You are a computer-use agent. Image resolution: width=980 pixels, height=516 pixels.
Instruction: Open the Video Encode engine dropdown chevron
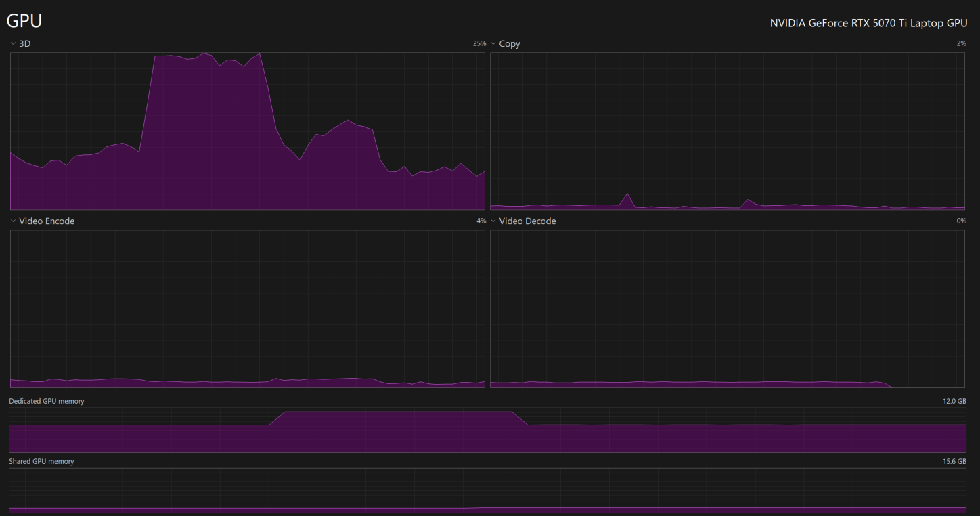click(13, 221)
